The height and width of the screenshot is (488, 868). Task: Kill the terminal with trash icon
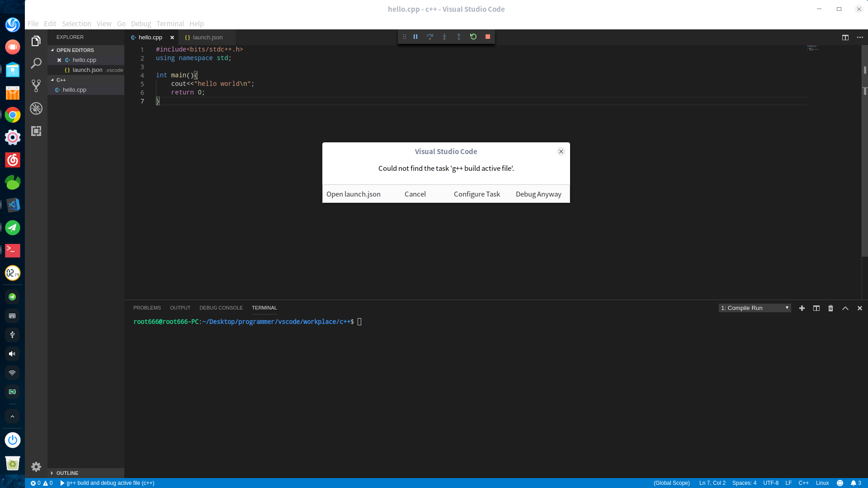tap(831, 308)
